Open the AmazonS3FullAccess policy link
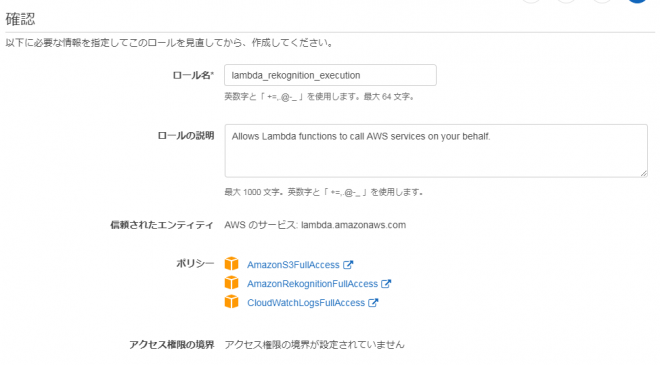Image resolution: width=660 pixels, height=365 pixels. [x=293, y=265]
